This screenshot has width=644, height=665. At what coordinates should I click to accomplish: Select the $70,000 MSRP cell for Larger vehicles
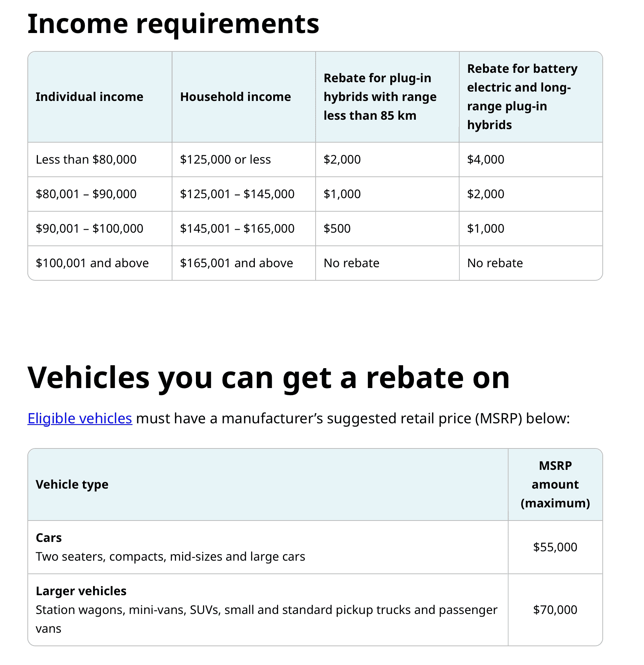tap(555, 610)
